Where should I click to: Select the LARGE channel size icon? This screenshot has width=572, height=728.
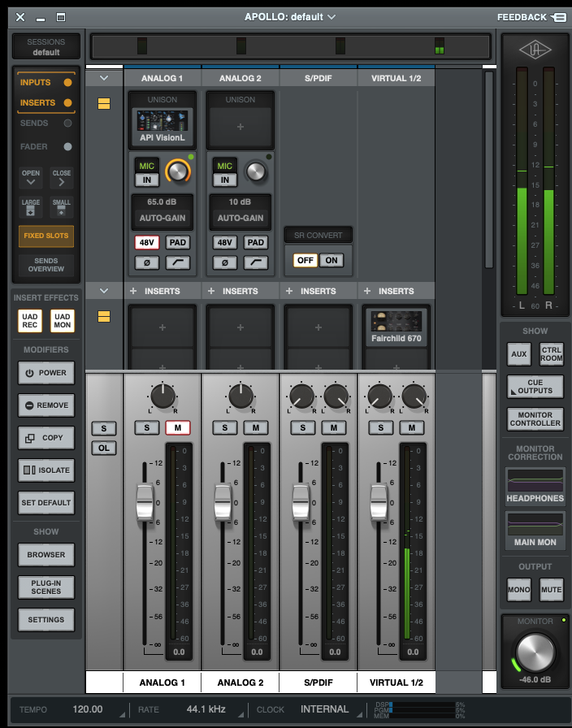pyautogui.click(x=31, y=207)
